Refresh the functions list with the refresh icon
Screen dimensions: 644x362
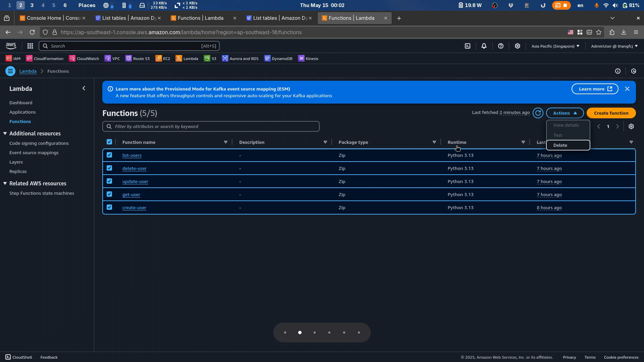(x=538, y=113)
